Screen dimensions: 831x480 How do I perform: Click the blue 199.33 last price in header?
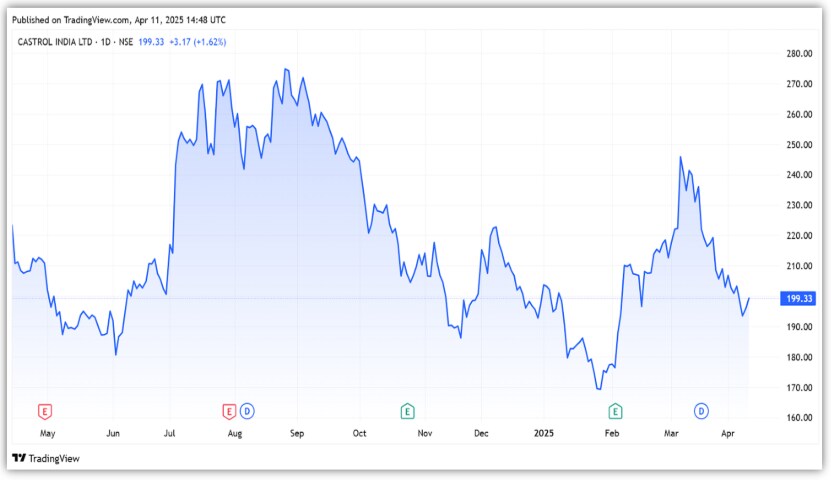(151, 42)
